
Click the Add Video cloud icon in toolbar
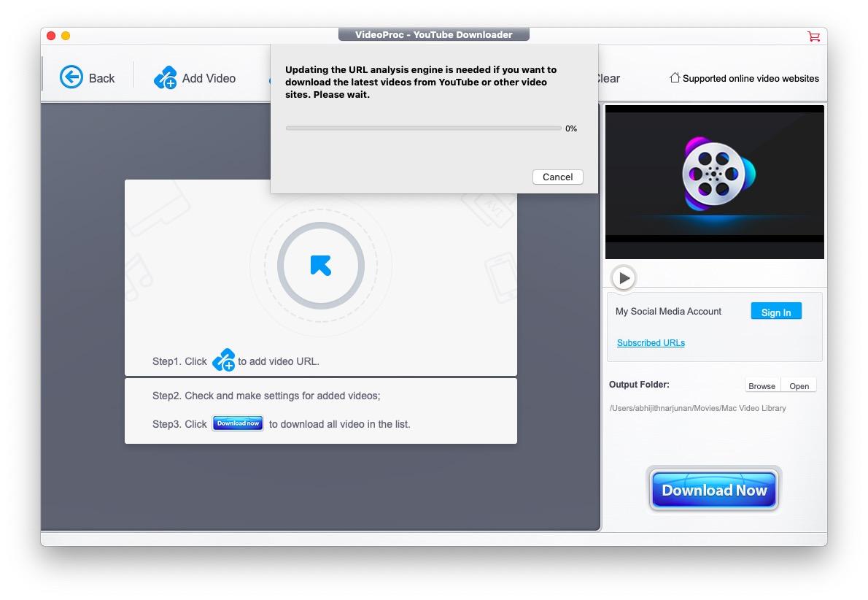(x=165, y=77)
